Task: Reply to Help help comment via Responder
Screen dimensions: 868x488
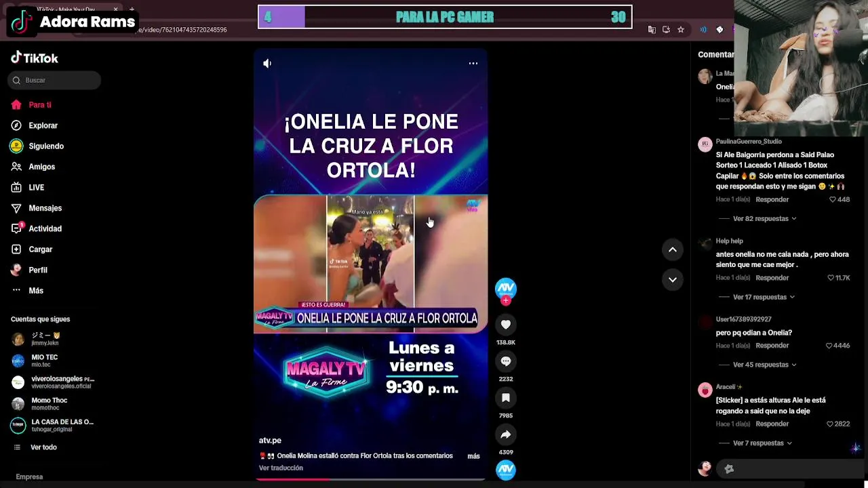Action: coord(772,278)
